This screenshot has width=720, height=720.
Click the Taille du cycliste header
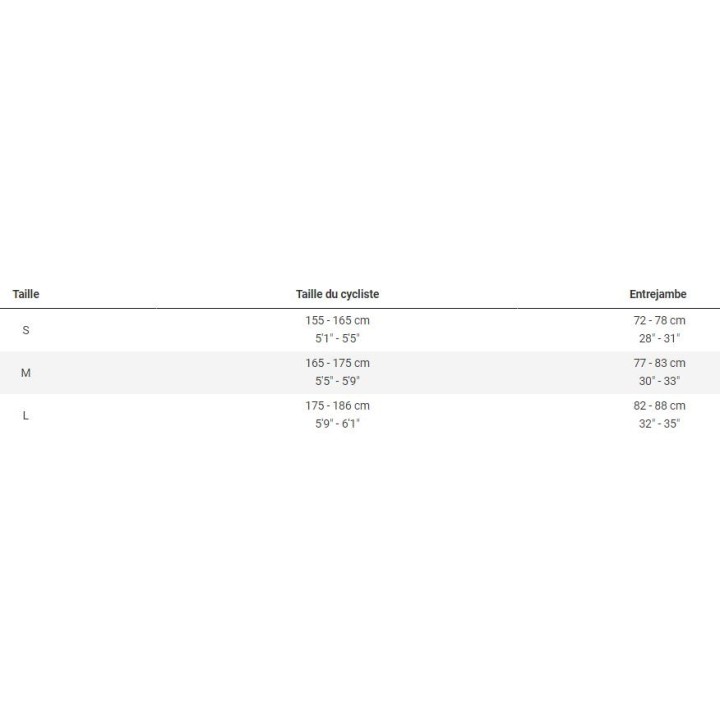point(337,294)
